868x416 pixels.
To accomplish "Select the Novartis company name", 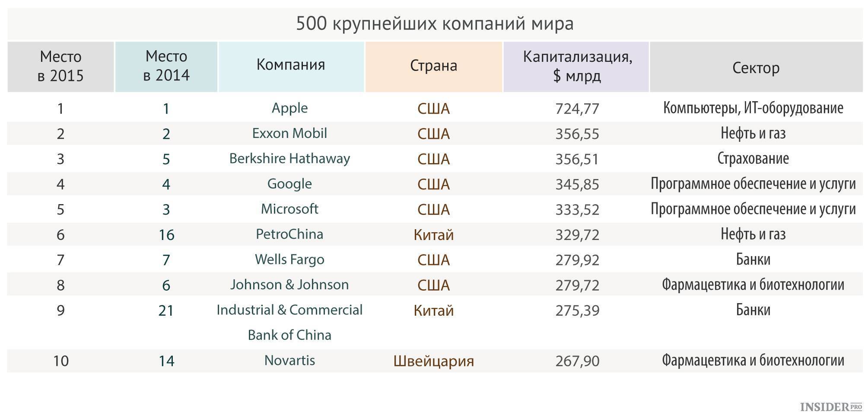I will click(x=289, y=360).
